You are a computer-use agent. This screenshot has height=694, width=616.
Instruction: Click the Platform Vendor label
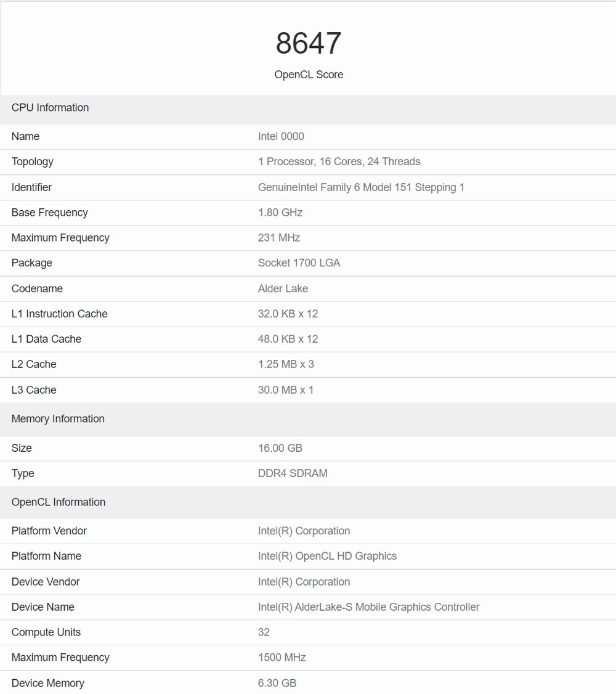(49, 531)
